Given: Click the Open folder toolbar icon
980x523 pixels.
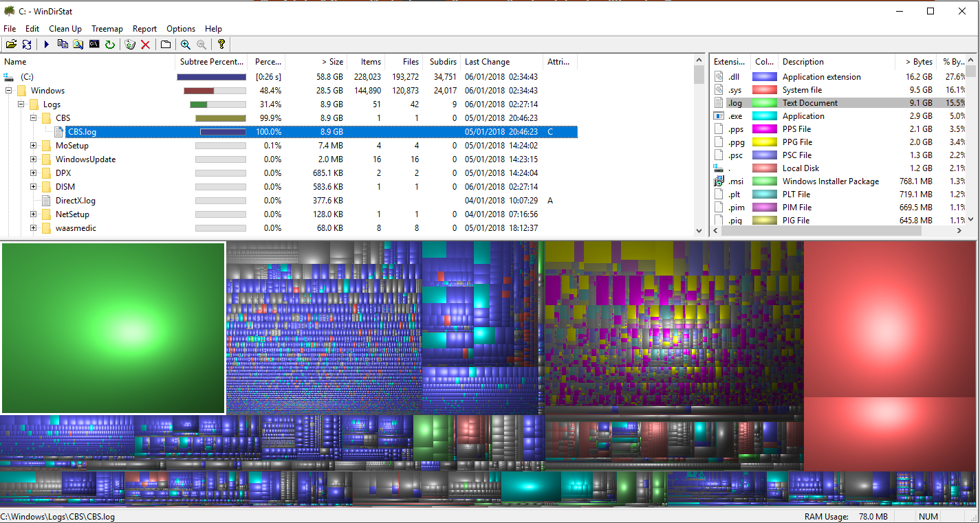Looking at the screenshot, I should [x=11, y=45].
